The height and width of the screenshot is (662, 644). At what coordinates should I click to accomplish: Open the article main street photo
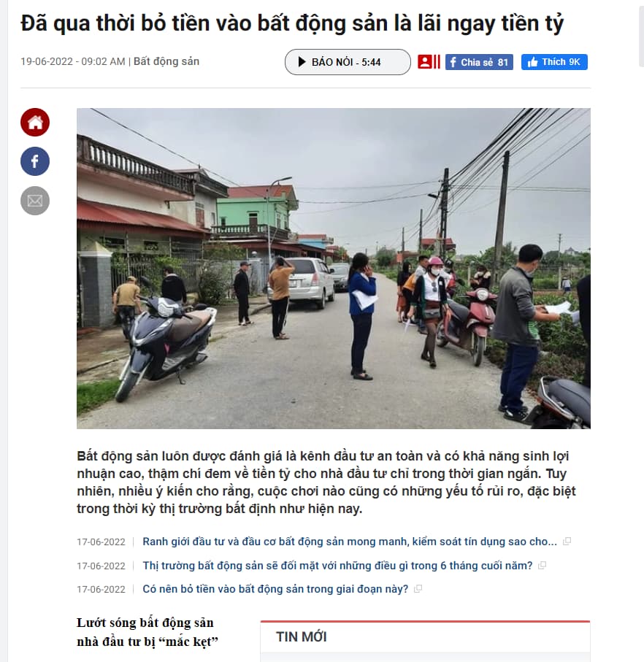(x=334, y=269)
